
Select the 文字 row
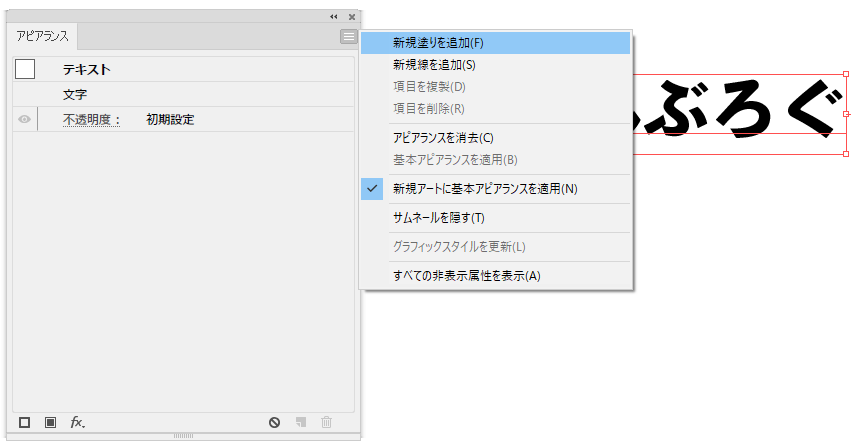[x=183, y=94]
